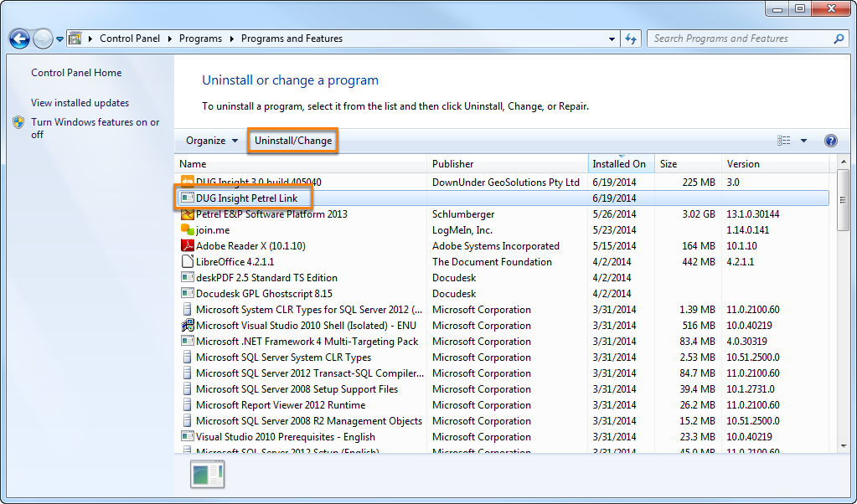Sort by the Version column header
The width and height of the screenshot is (857, 504).
tap(775, 164)
